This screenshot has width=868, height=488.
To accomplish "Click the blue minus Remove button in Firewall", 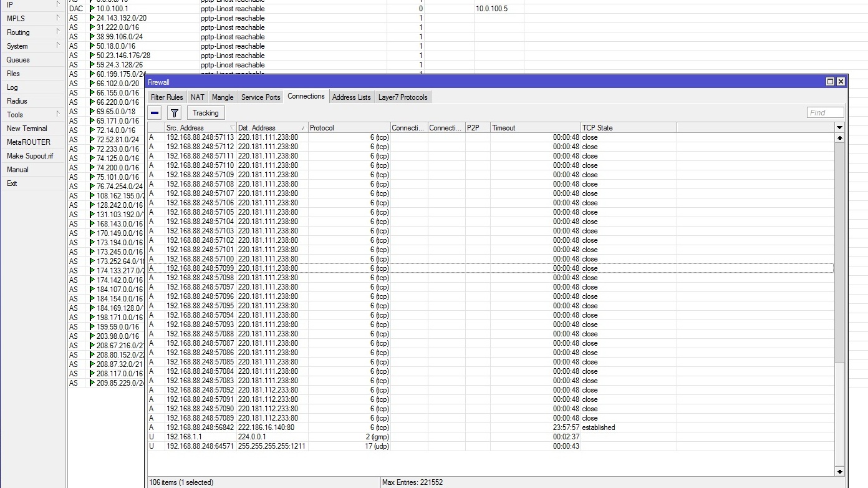I will [155, 113].
